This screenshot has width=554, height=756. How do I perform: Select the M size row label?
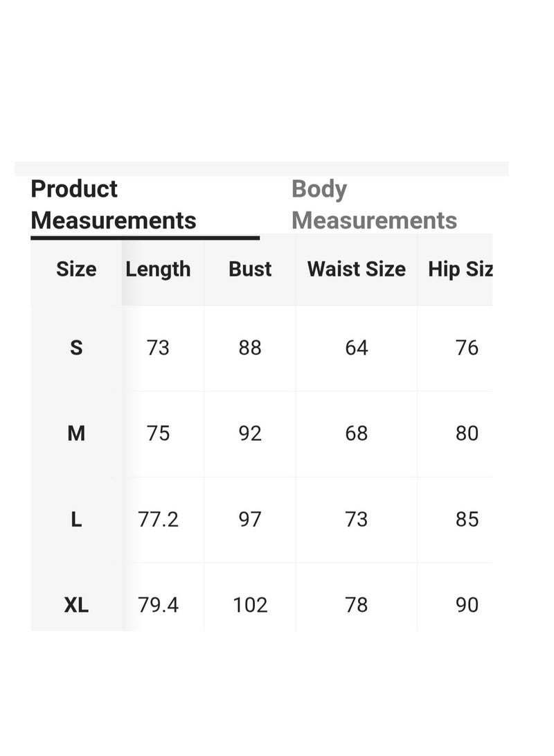coord(76,434)
